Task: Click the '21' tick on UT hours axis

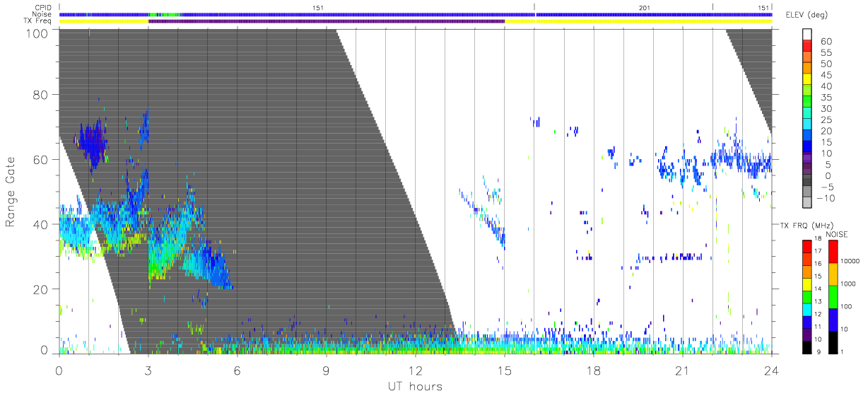Action: click(682, 371)
